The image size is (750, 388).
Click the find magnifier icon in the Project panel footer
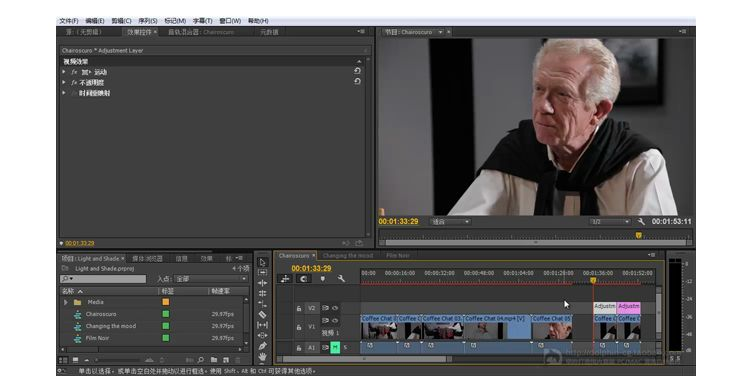[201, 360]
